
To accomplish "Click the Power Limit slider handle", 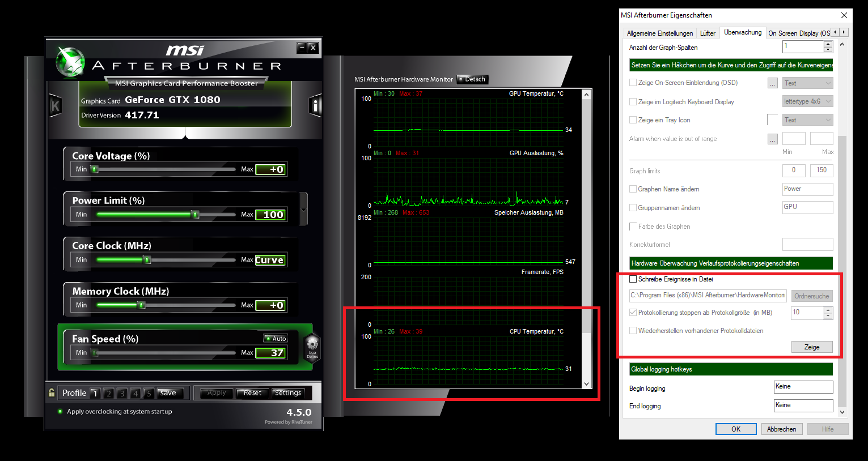I will pyautogui.click(x=195, y=215).
